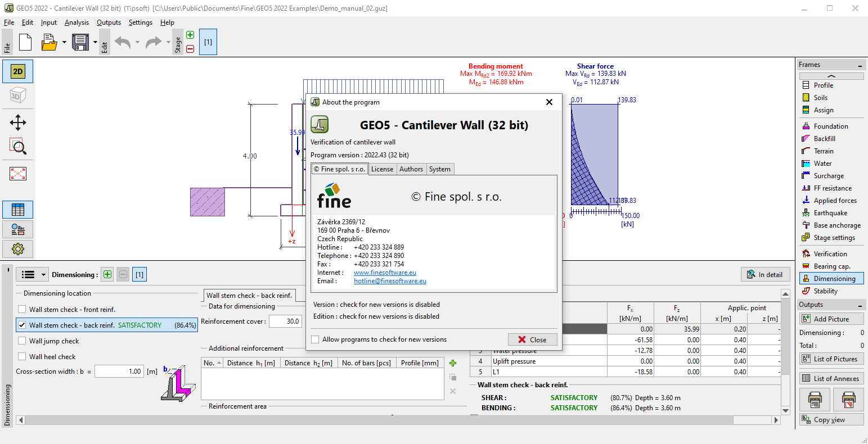Toggle the table display icon
The height and width of the screenshot is (444, 868).
coord(18,210)
